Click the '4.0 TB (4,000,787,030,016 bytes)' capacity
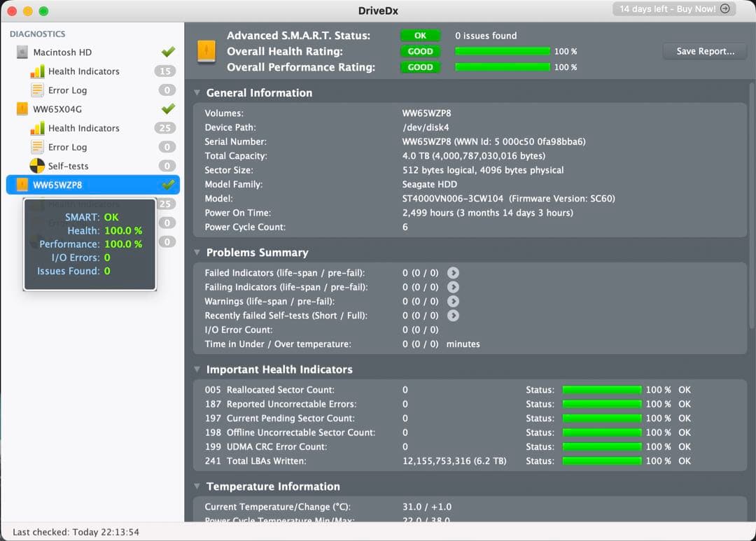The height and width of the screenshot is (541, 756). (474, 156)
